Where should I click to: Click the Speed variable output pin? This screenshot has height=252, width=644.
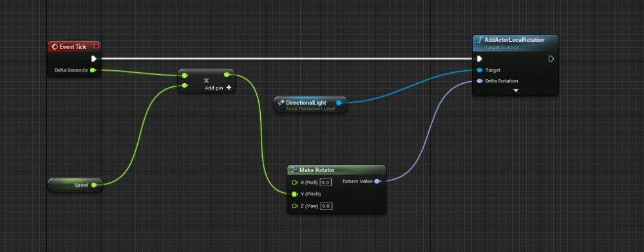(94, 185)
